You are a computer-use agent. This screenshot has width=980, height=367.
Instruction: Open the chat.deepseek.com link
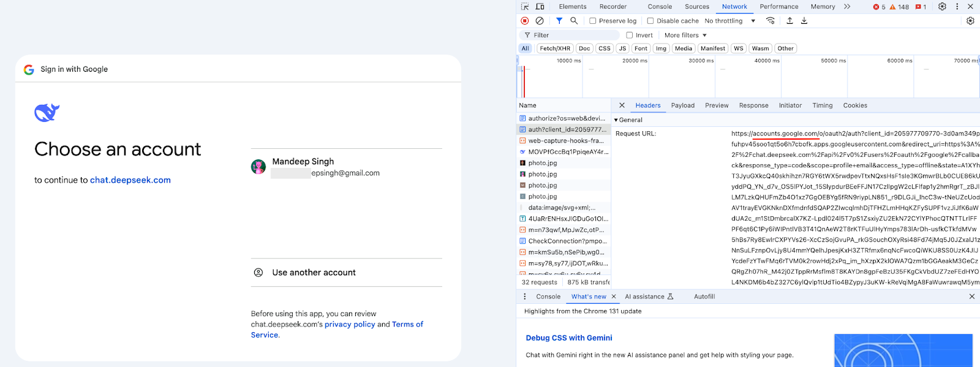pyautogui.click(x=130, y=180)
